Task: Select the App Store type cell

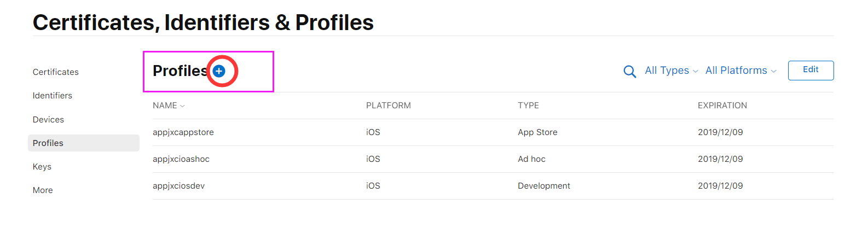Action: point(537,132)
